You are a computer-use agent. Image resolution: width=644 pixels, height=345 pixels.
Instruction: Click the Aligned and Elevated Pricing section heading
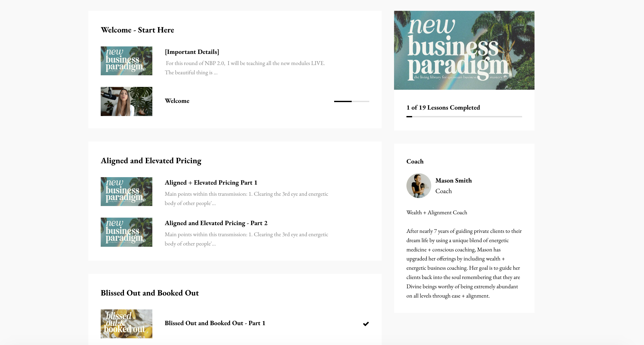(151, 161)
